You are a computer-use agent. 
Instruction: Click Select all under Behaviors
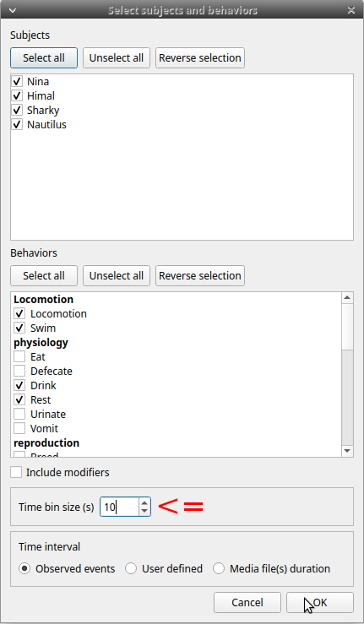(44, 276)
